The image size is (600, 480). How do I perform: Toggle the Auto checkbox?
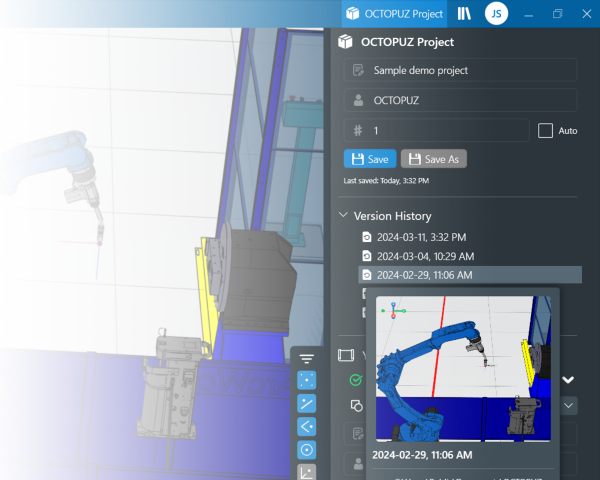(x=545, y=131)
